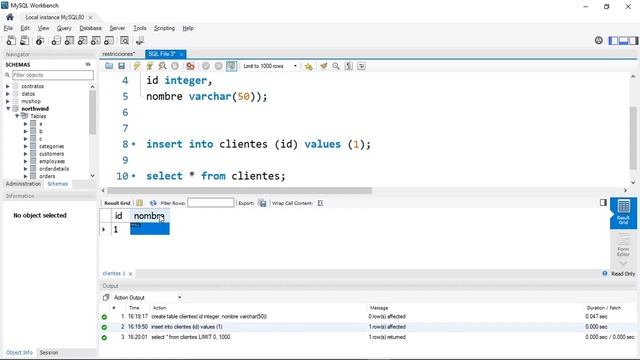Toggle the bottom output panel visibility
This screenshot has height=360, width=640.
[x=623, y=40]
